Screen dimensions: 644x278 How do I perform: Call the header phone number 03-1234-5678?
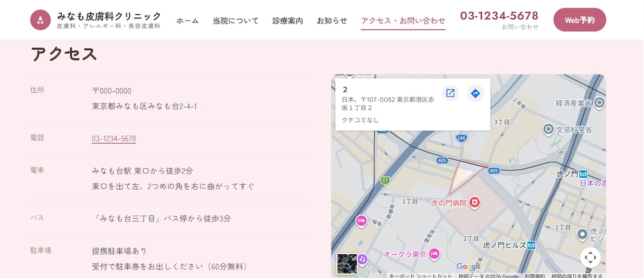pos(499,16)
